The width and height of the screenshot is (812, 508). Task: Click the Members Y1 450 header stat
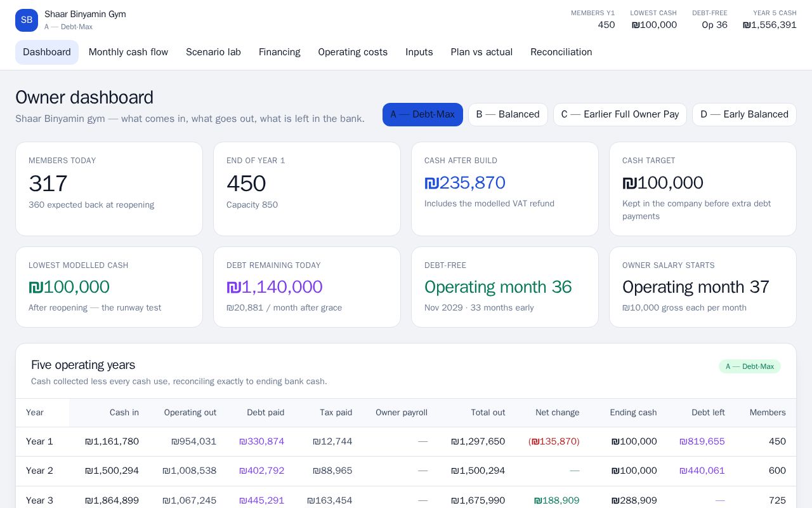(593, 20)
